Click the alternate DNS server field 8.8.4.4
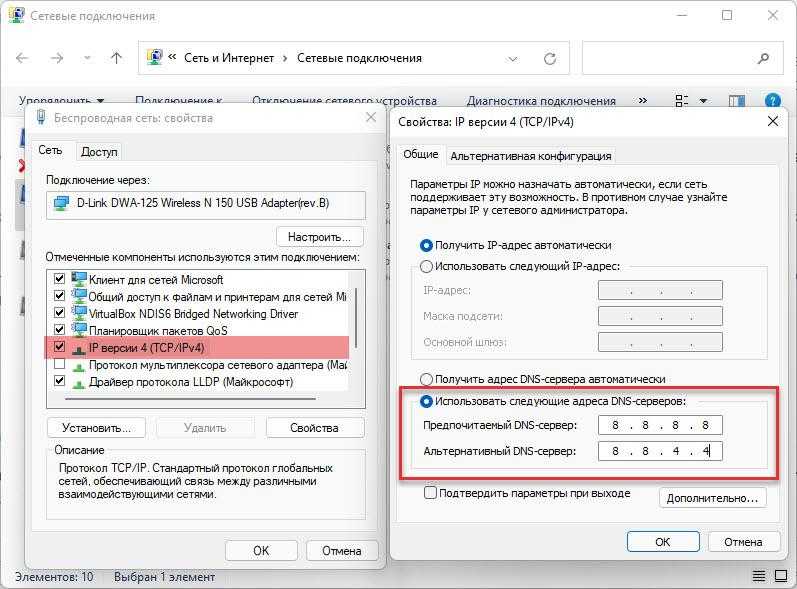Viewport: 797px width, 589px height. (660, 451)
